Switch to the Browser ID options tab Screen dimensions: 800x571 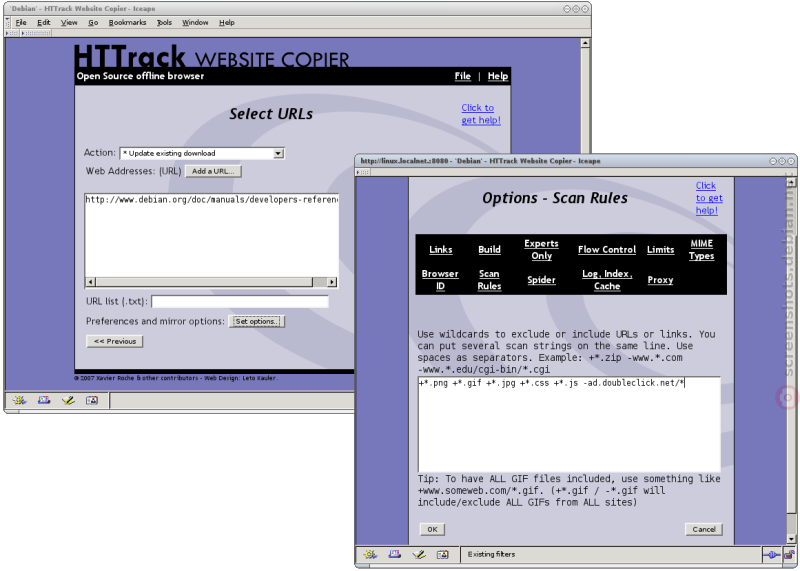440,280
